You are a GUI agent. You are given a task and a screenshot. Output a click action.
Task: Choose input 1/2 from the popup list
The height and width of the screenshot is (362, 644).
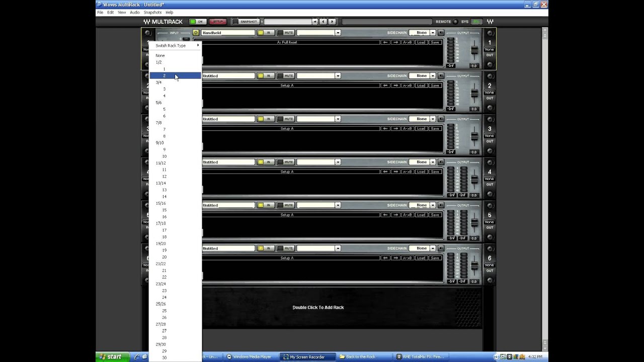point(176,62)
